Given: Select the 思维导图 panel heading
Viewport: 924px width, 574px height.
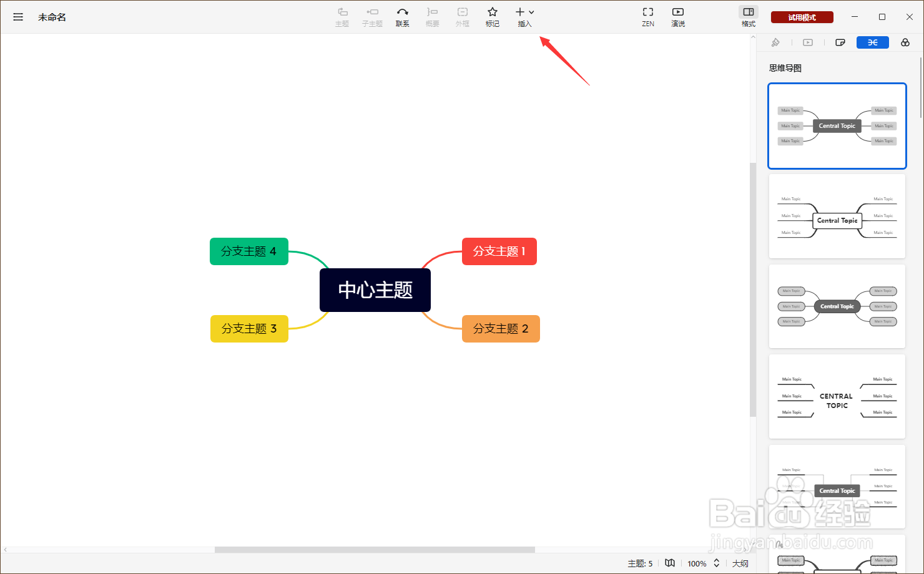Looking at the screenshot, I should [785, 68].
